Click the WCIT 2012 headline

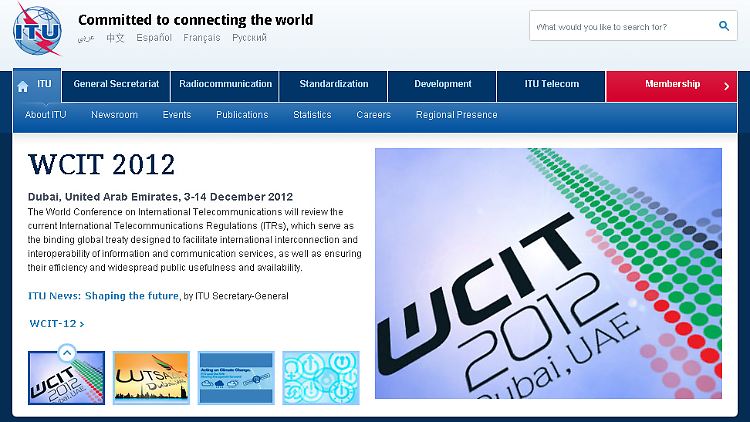coord(101,165)
